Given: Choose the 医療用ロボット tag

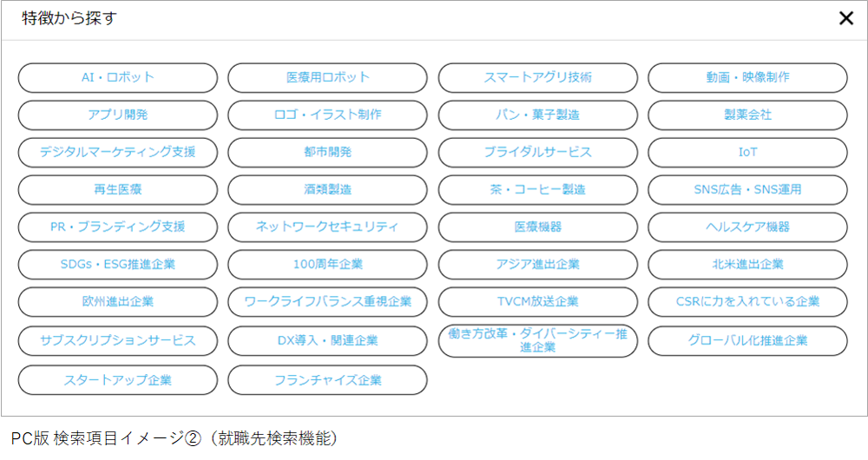Looking at the screenshot, I should click(x=327, y=77).
